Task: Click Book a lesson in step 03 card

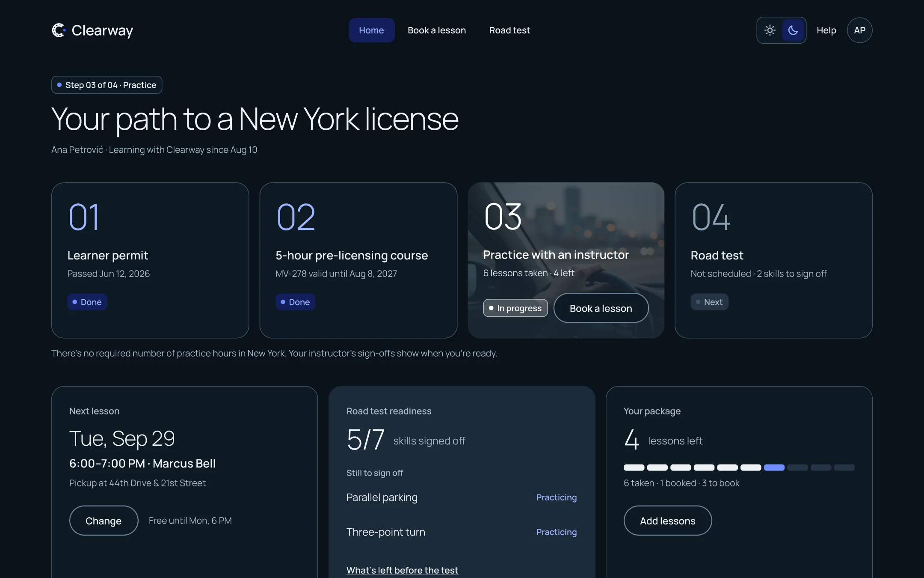Action: [601, 308]
